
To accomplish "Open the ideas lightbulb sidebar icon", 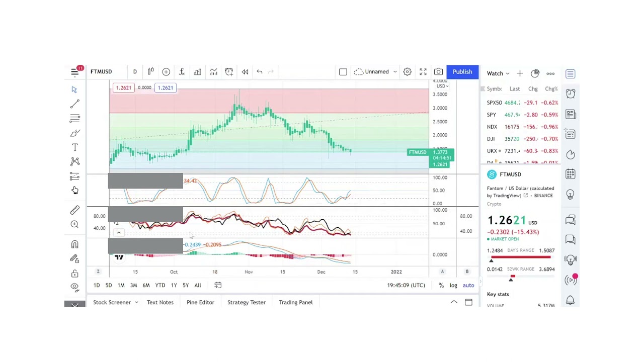I will click(x=571, y=194).
